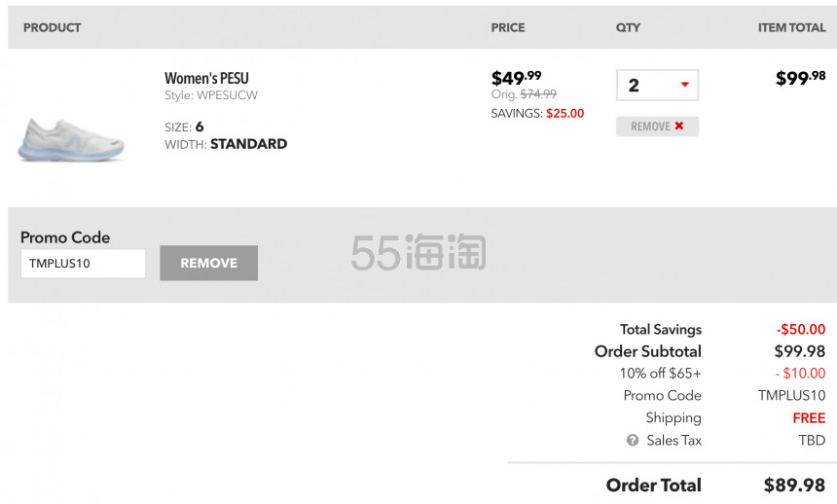Remove the Women's PESU item from cart
Screen dimensions: 837x504
657,126
